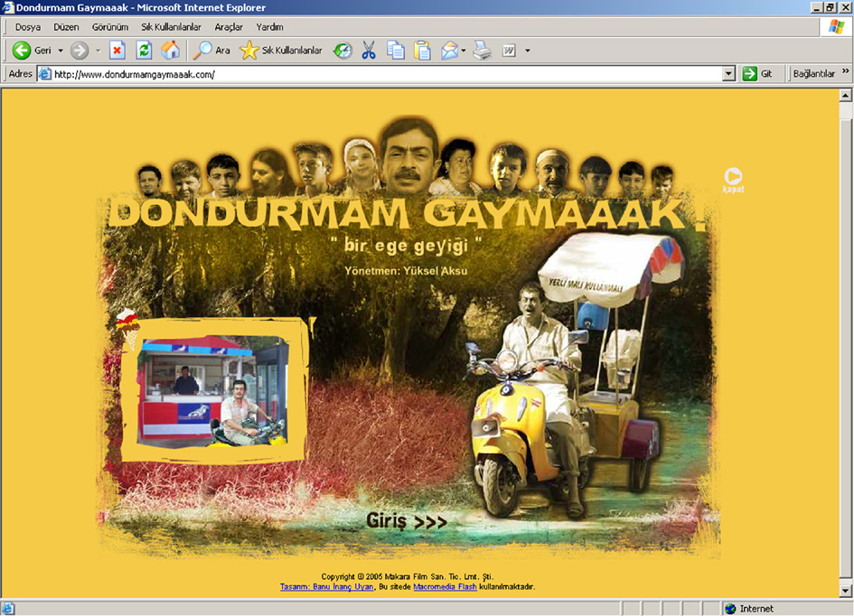Open the Macromedia Flash link
Image resolution: width=854 pixels, height=616 pixels.
[445, 586]
